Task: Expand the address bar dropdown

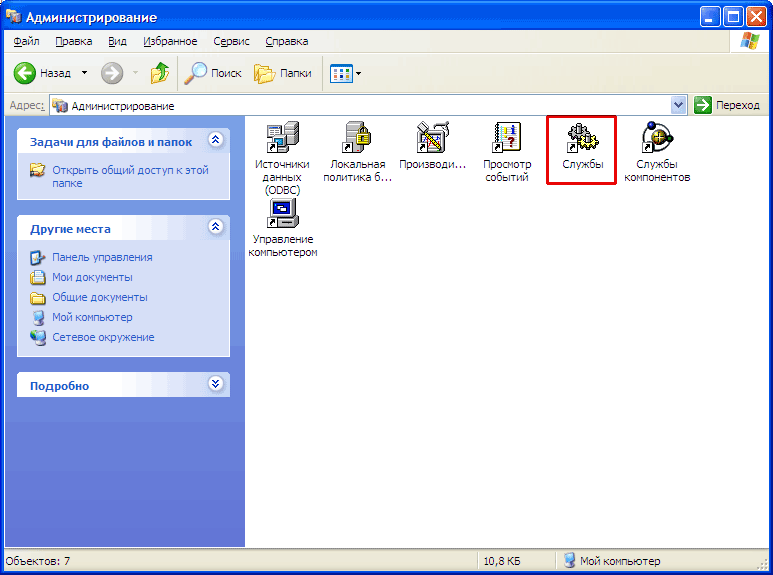Action: [678, 105]
